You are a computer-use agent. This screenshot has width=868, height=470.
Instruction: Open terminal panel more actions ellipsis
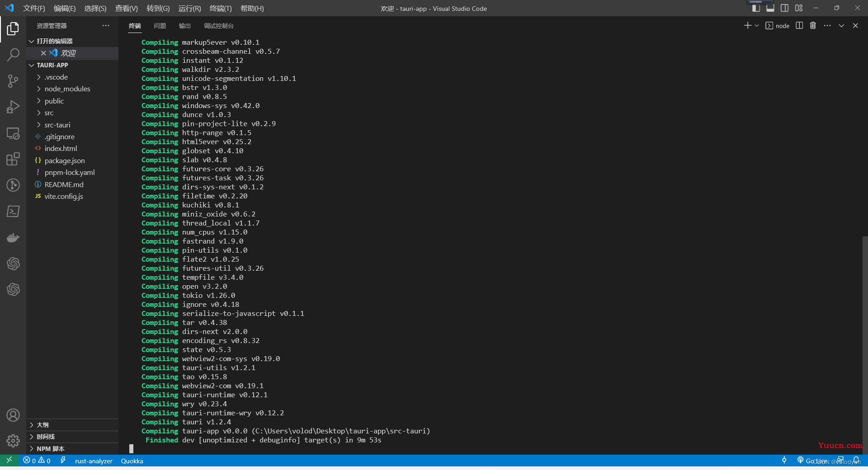pos(827,26)
